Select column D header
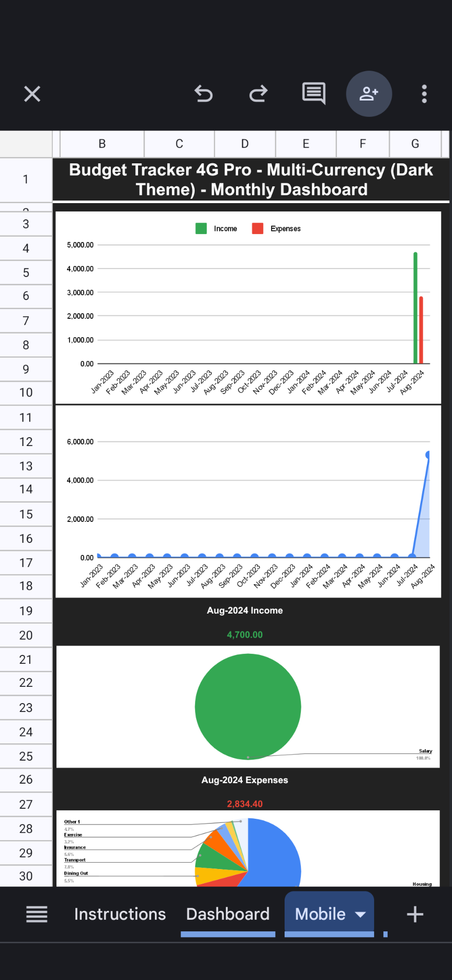This screenshot has height=980, width=452. (x=245, y=144)
